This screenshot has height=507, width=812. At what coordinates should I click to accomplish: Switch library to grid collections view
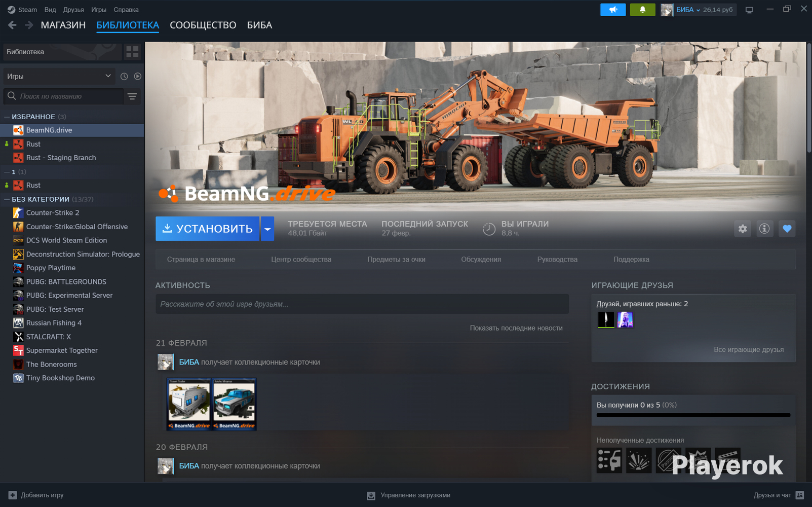(132, 52)
